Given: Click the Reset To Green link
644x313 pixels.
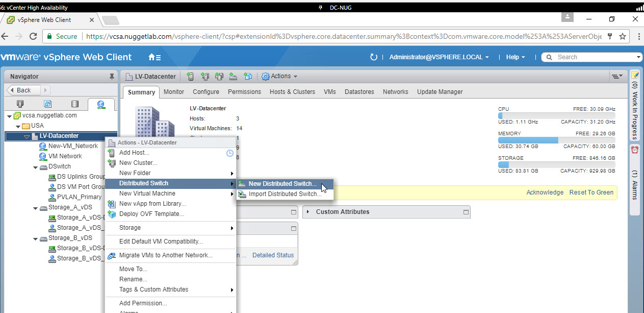Looking at the screenshot, I should (x=591, y=192).
